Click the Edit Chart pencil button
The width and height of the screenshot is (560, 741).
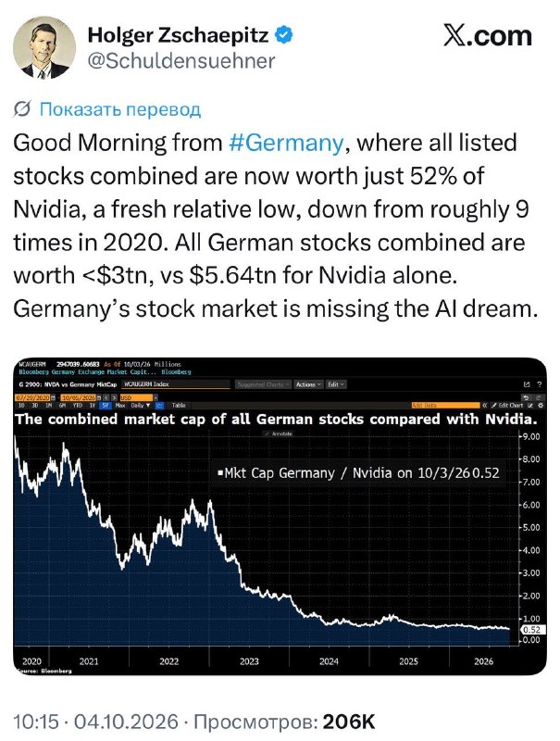(x=507, y=406)
